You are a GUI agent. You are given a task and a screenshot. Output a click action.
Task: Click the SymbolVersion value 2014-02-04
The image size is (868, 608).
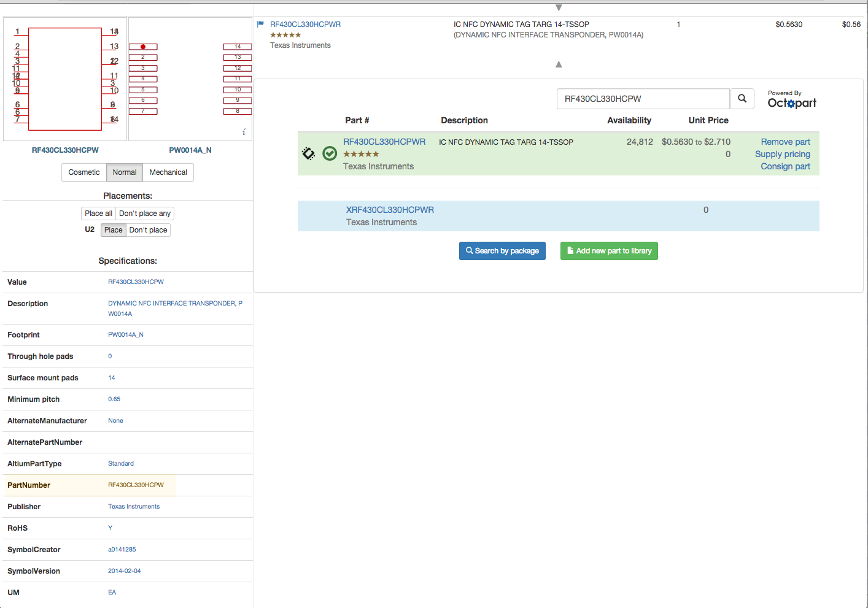tap(125, 571)
